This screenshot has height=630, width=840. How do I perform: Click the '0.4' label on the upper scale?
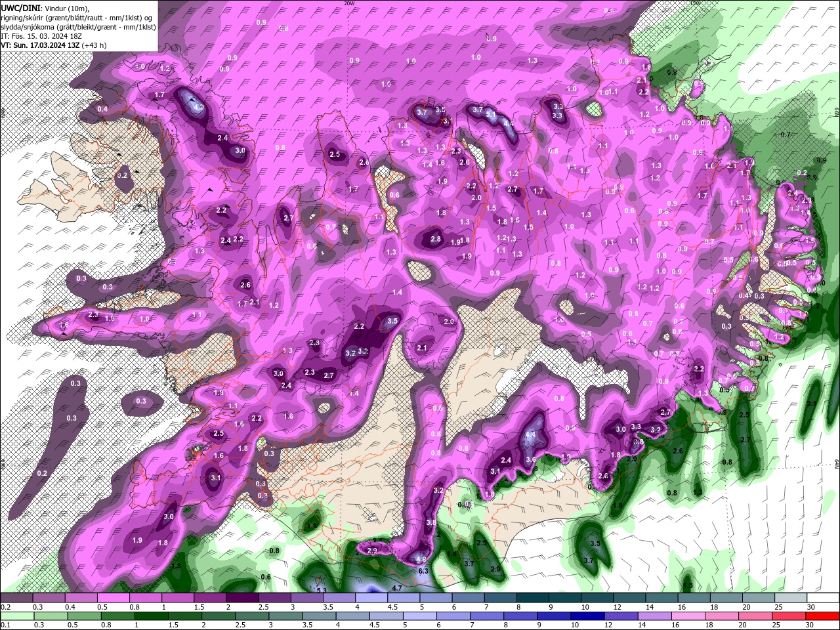70,607
